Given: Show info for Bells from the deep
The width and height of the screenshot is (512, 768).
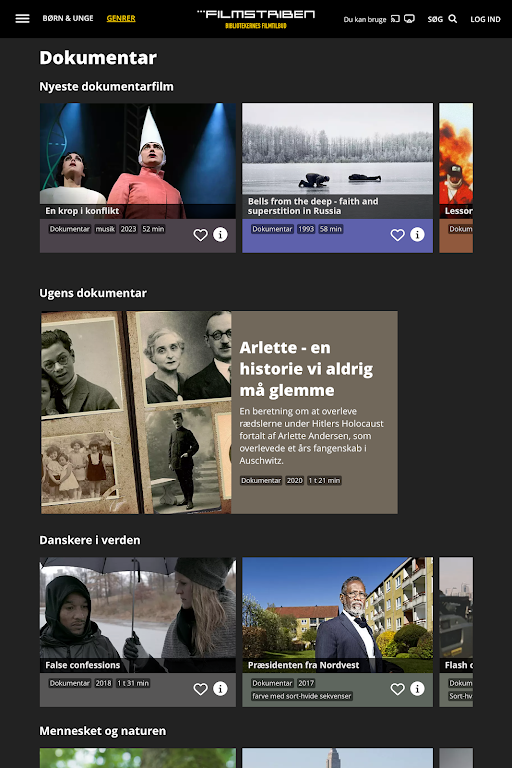Looking at the screenshot, I should [x=417, y=235].
